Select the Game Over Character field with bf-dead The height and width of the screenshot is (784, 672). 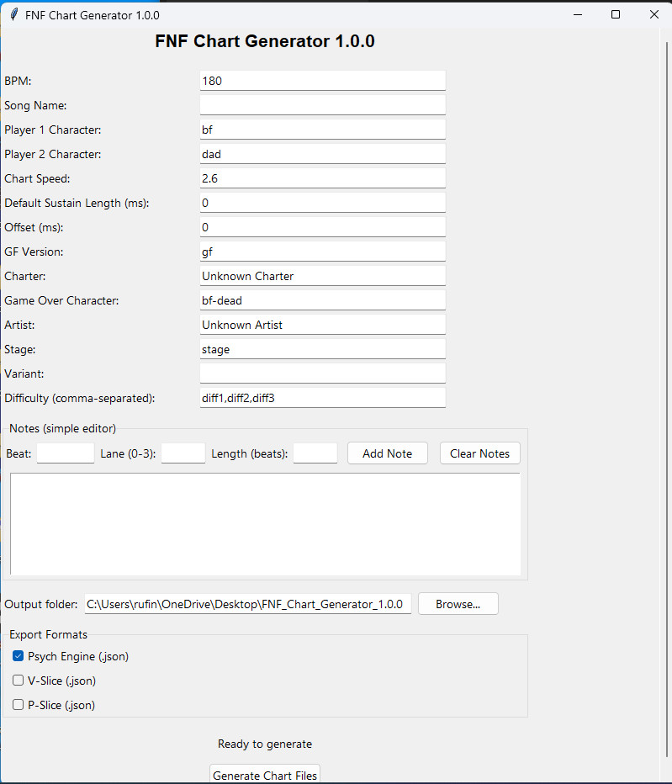pyautogui.click(x=322, y=299)
